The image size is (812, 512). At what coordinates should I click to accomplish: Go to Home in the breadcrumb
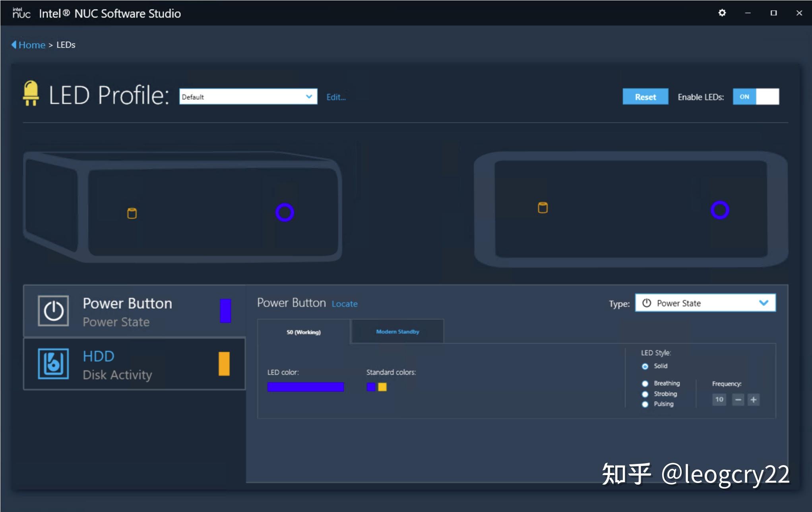[x=32, y=45]
